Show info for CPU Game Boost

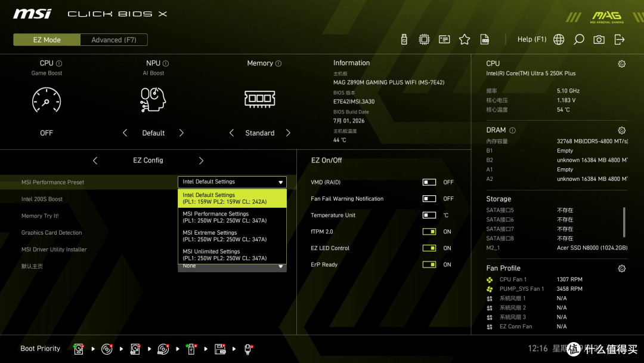(x=59, y=63)
